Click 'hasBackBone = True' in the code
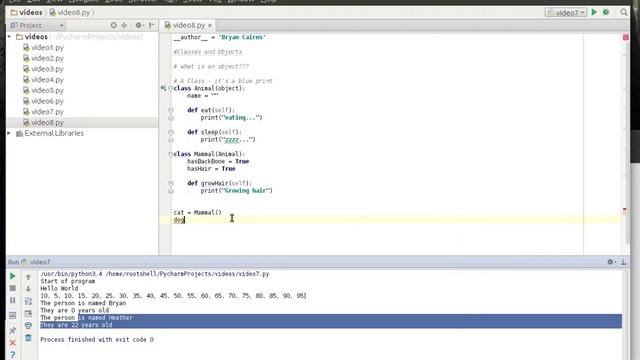This screenshot has height=360, width=640. [x=218, y=161]
